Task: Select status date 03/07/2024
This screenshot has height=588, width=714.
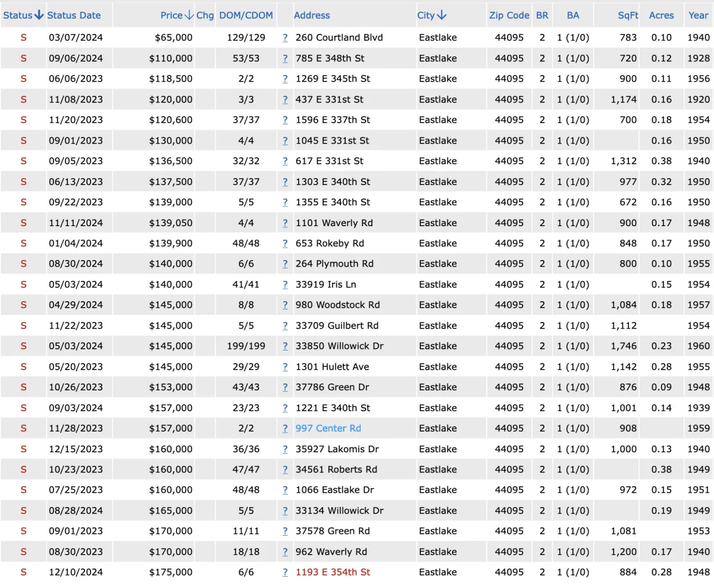Action: click(76, 37)
